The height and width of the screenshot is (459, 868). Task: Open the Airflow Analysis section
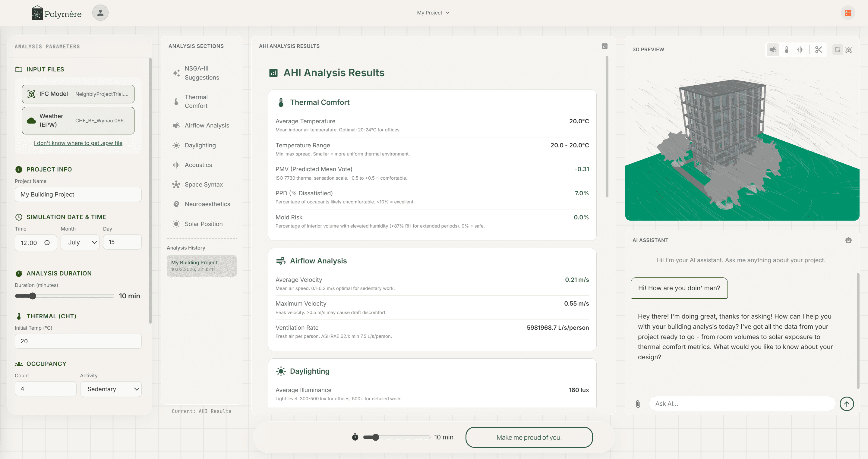click(207, 125)
